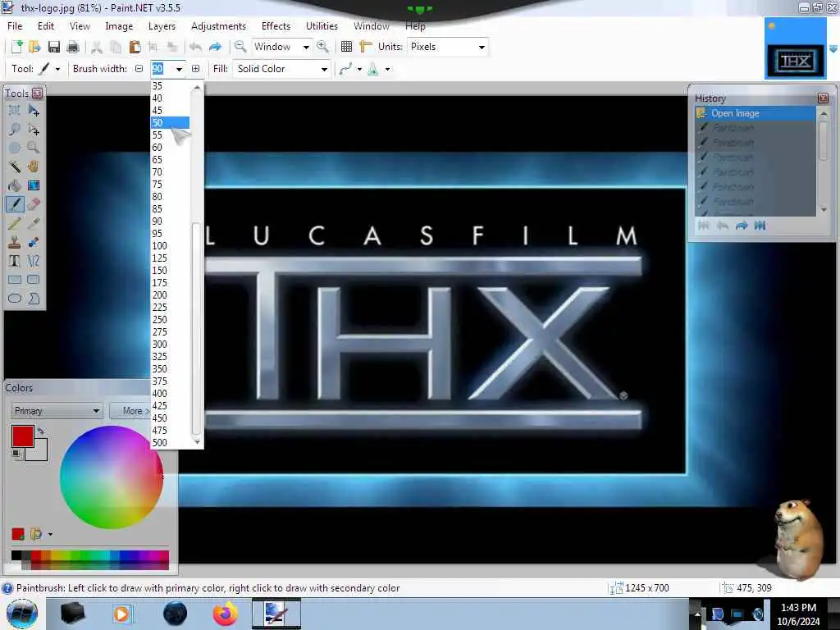The image size is (840, 630).
Task: Click the History step forward arrow
Action: 742,226
